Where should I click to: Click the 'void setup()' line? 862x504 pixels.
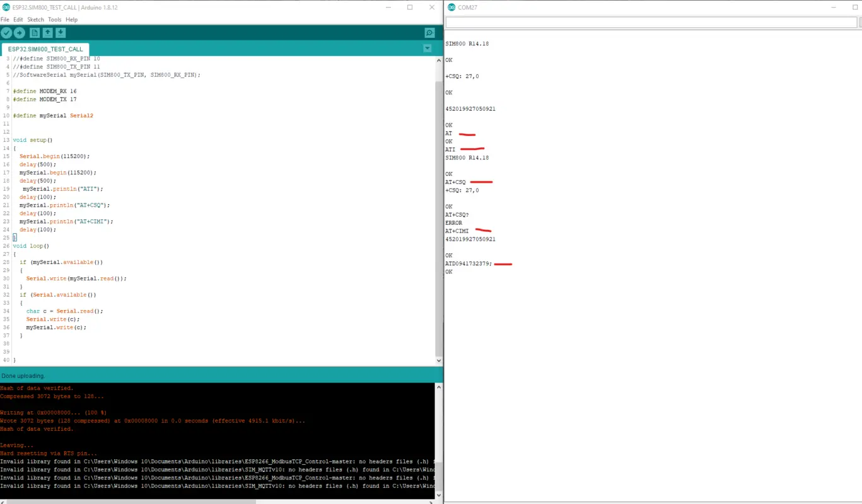click(33, 140)
